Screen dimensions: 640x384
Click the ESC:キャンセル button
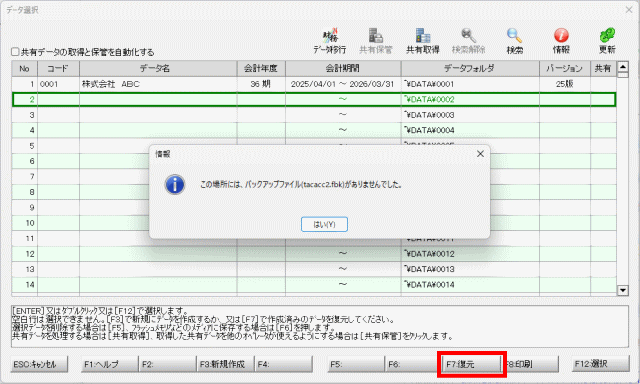39,364
